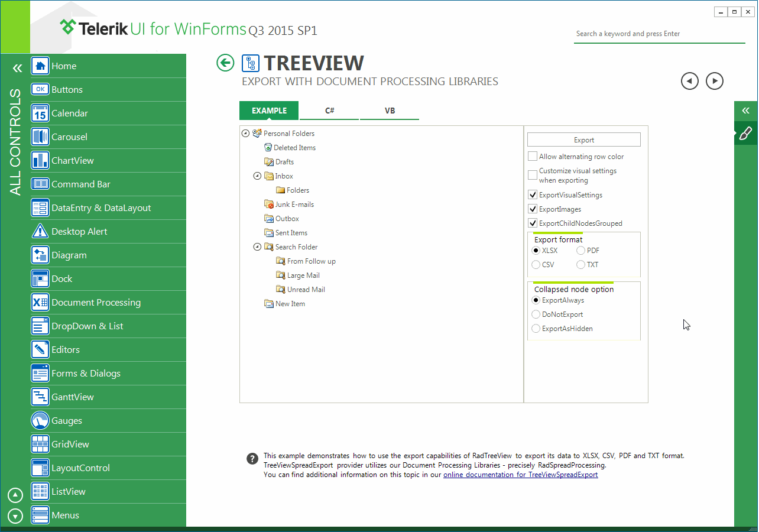Image resolution: width=759 pixels, height=532 pixels.
Task: Select Folders node under Inbox
Action: pyautogui.click(x=298, y=190)
